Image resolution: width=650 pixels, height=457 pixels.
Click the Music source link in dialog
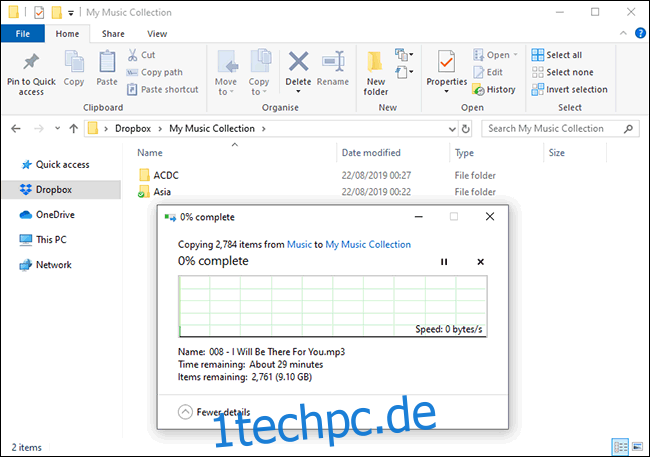[299, 244]
